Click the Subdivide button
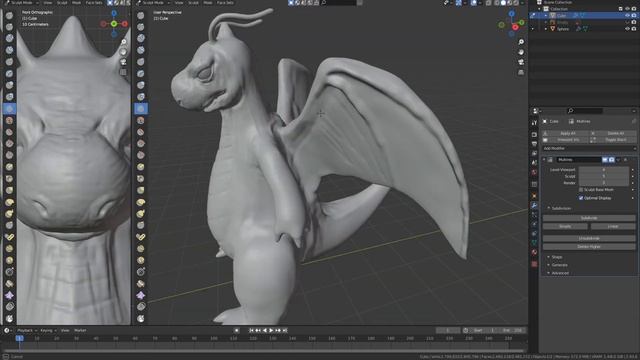 tap(589, 218)
